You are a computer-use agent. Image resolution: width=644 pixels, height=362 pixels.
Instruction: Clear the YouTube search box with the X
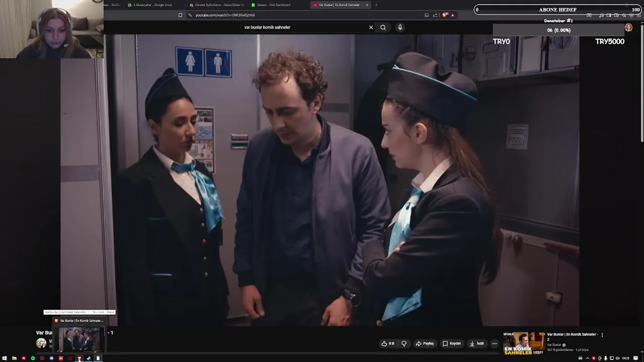point(371,27)
